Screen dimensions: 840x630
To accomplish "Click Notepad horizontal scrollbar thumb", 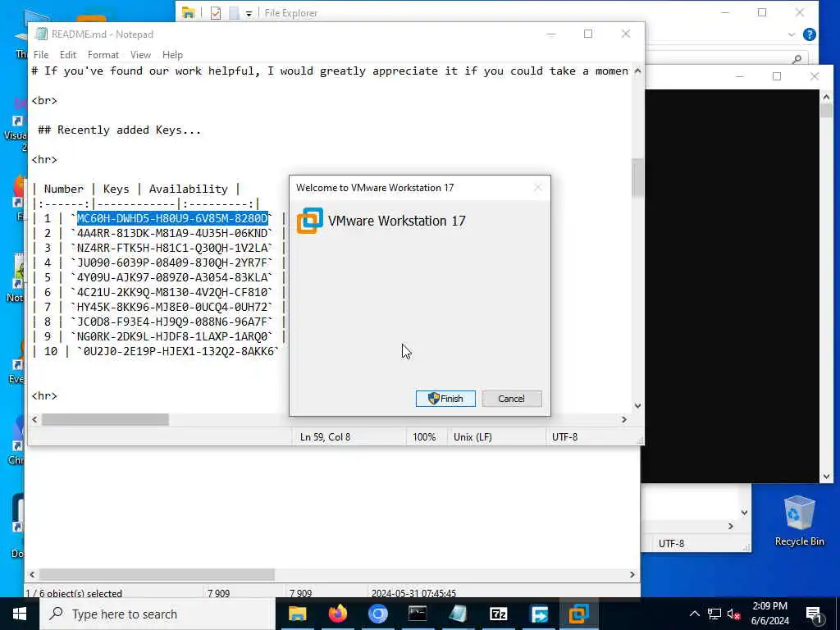I will tap(105, 419).
